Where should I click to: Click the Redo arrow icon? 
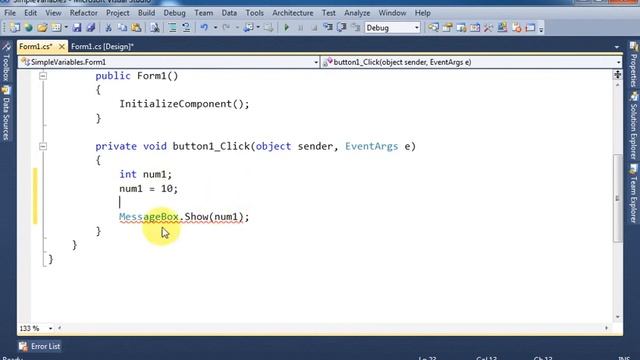pos(226,28)
